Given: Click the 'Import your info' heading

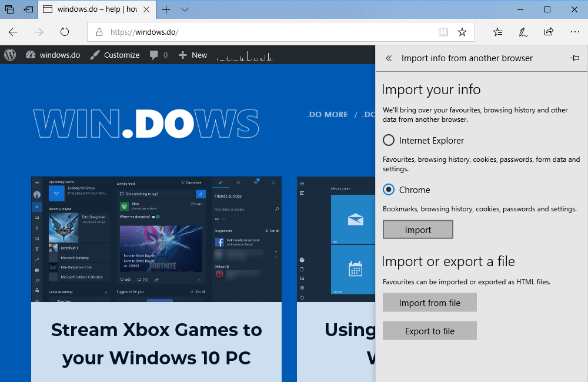Looking at the screenshot, I should point(431,89).
